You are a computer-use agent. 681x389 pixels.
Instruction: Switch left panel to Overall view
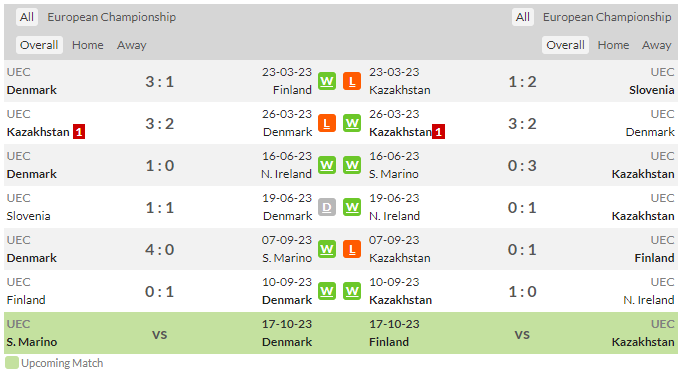39,45
